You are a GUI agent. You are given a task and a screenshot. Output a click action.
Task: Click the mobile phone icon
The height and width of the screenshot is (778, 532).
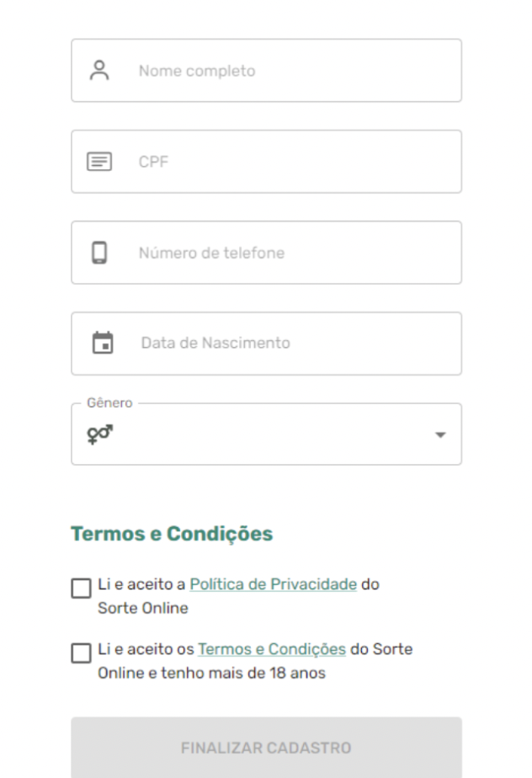click(x=99, y=253)
